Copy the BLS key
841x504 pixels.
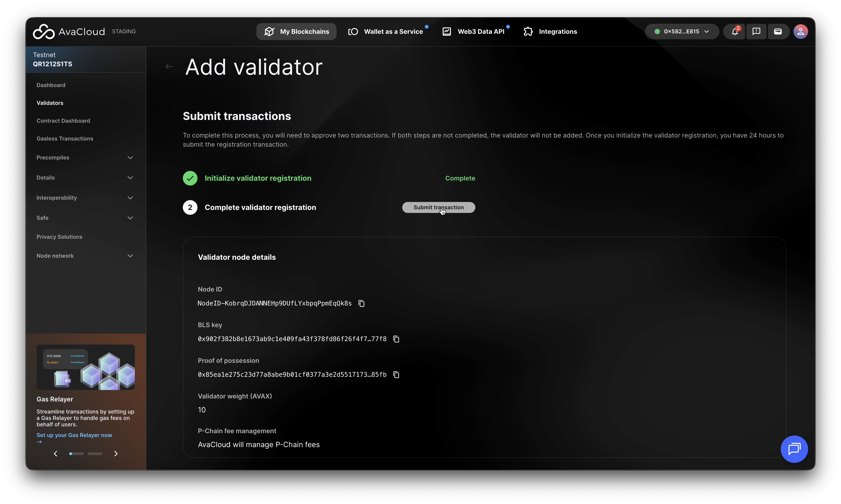396,339
